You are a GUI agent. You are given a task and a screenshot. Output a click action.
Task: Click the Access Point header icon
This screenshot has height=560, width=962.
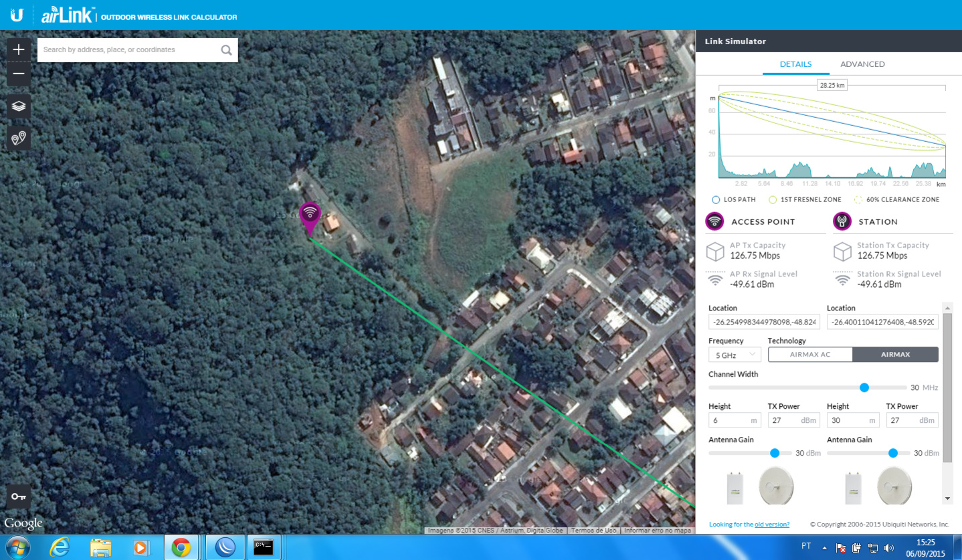pos(714,221)
